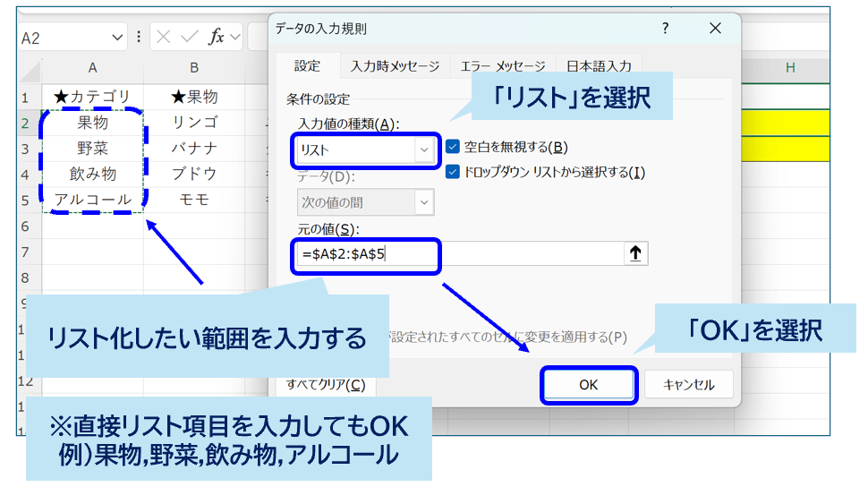The height and width of the screenshot is (487, 868).
Task: Open the Name Box dropdown arrow
Action: pos(117,38)
